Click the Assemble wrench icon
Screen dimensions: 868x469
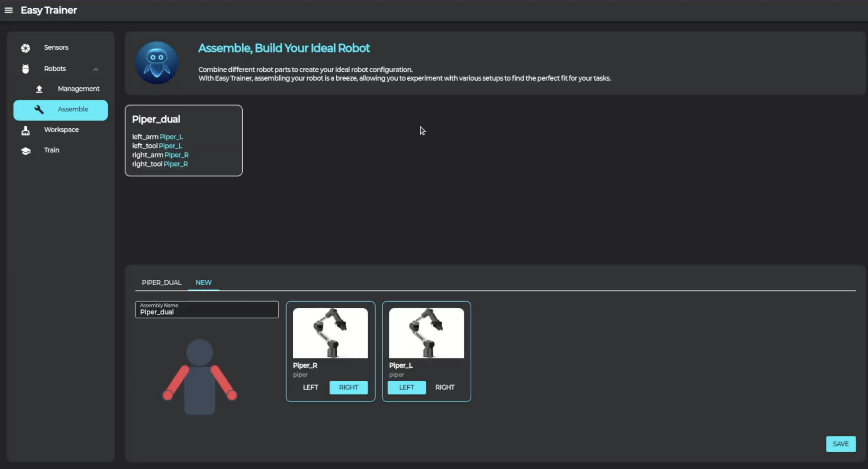[39, 109]
